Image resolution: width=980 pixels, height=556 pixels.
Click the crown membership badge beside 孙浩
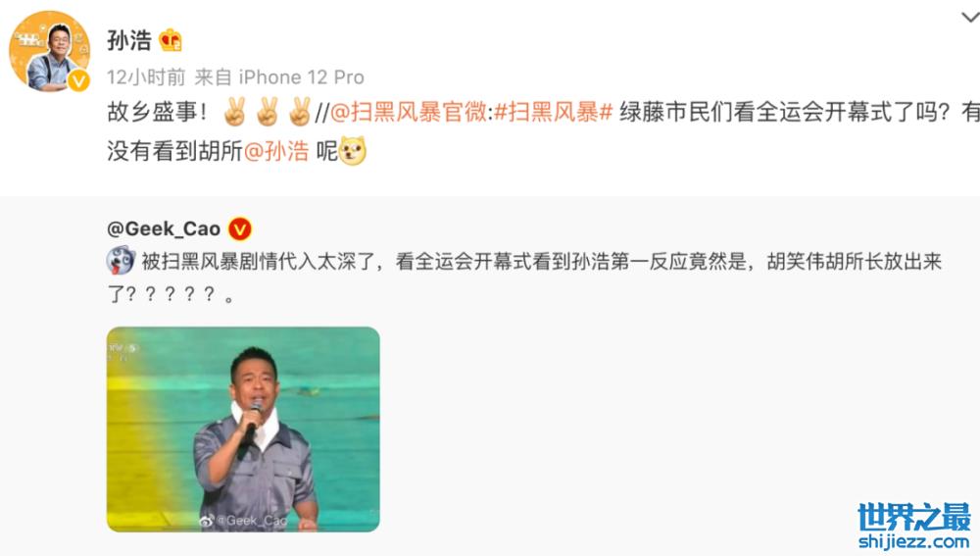click(170, 40)
